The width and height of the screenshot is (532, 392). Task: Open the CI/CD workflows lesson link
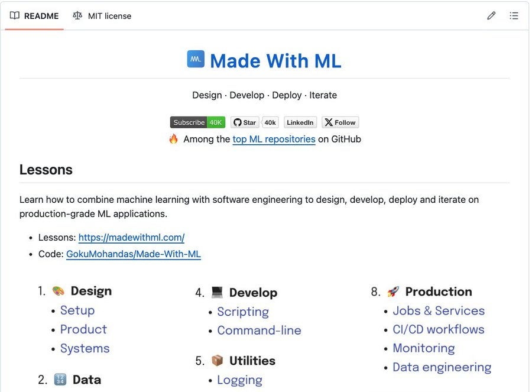(439, 329)
